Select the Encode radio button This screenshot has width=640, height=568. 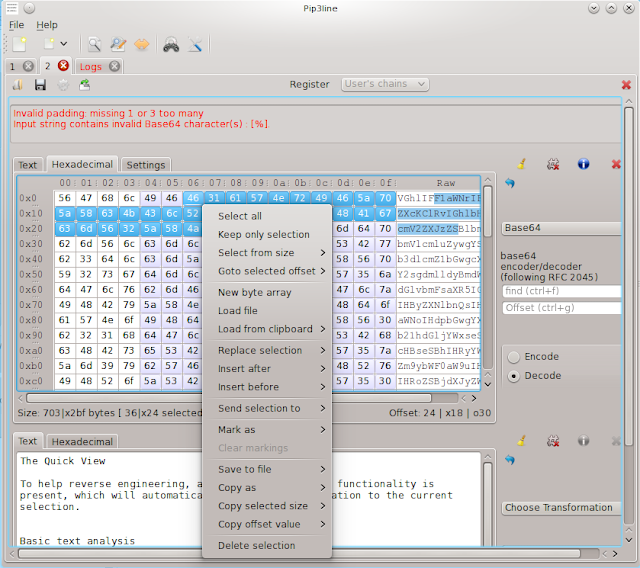(x=513, y=357)
